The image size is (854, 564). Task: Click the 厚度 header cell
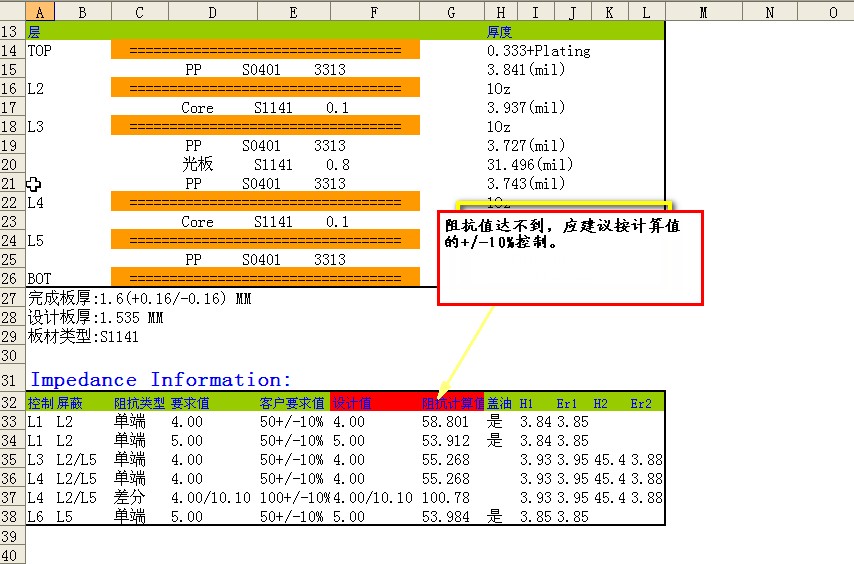pos(499,32)
